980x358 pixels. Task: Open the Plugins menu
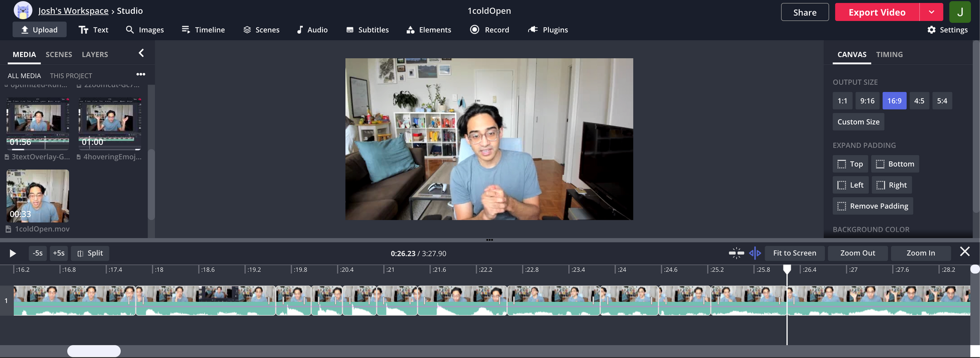pyautogui.click(x=548, y=30)
